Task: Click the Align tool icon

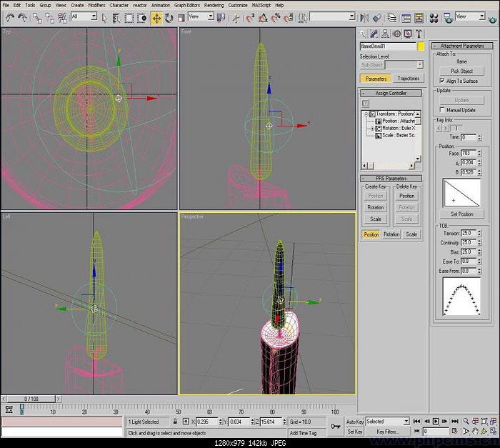Action: pos(377,18)
